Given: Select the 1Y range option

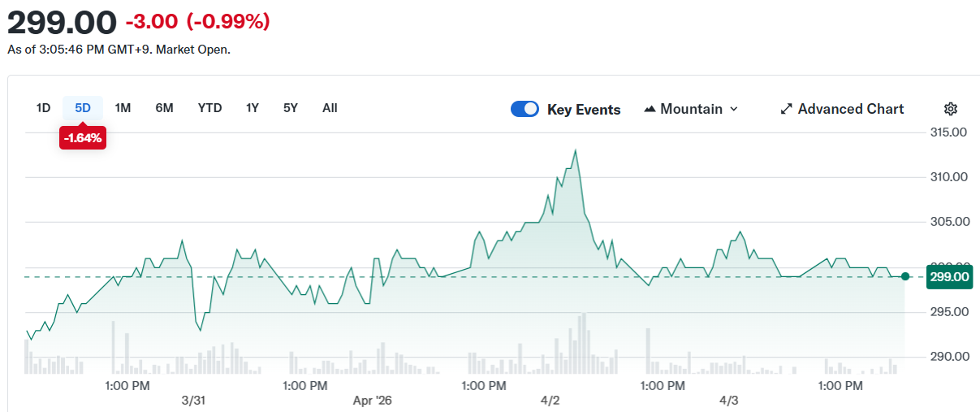Looking at the screenshot, I should pos(253,108).
